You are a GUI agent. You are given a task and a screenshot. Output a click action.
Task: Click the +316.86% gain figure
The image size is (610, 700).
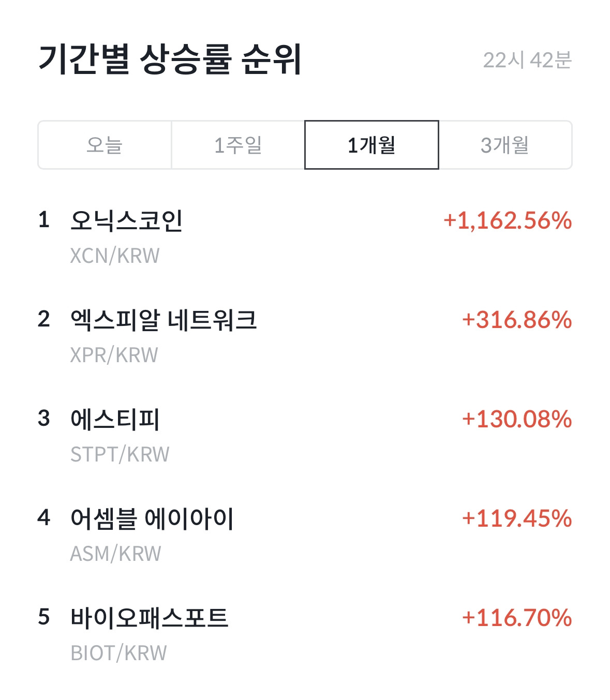coord(517,320)
